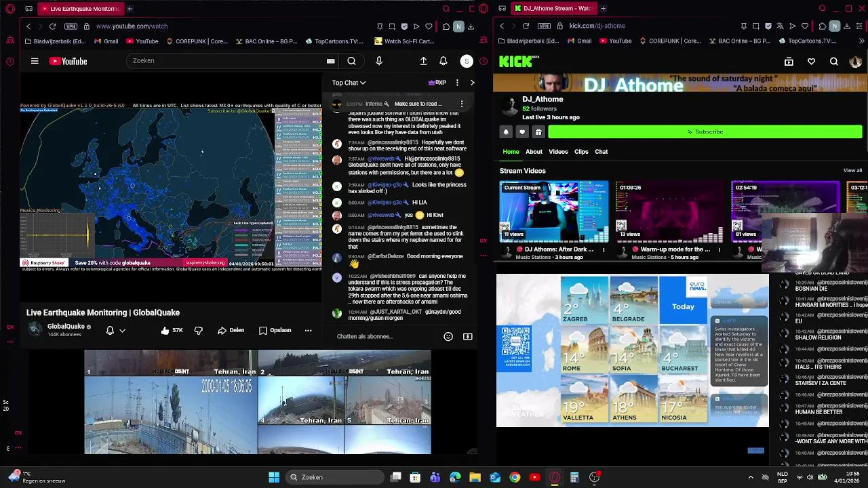Open File Explorer from the taskbar

475,477
